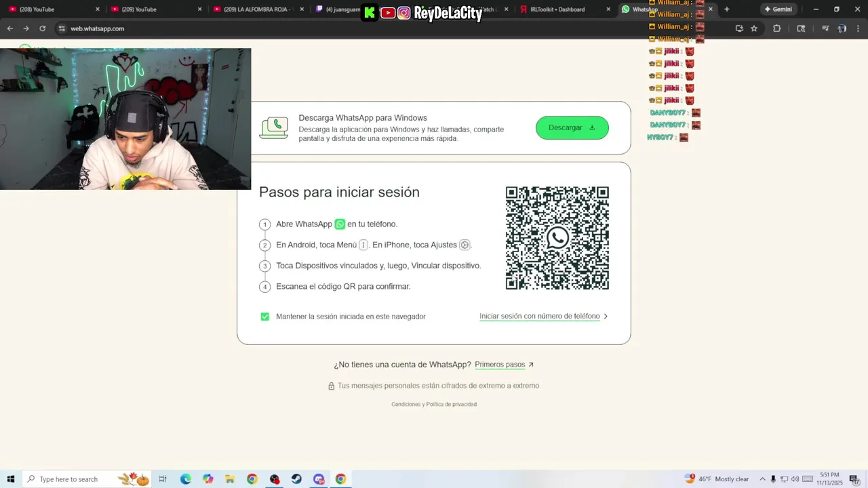Screen dimensions: 868x488
Task: Click the laptop phone icon in download banner
Action: (x=274, y=127)
